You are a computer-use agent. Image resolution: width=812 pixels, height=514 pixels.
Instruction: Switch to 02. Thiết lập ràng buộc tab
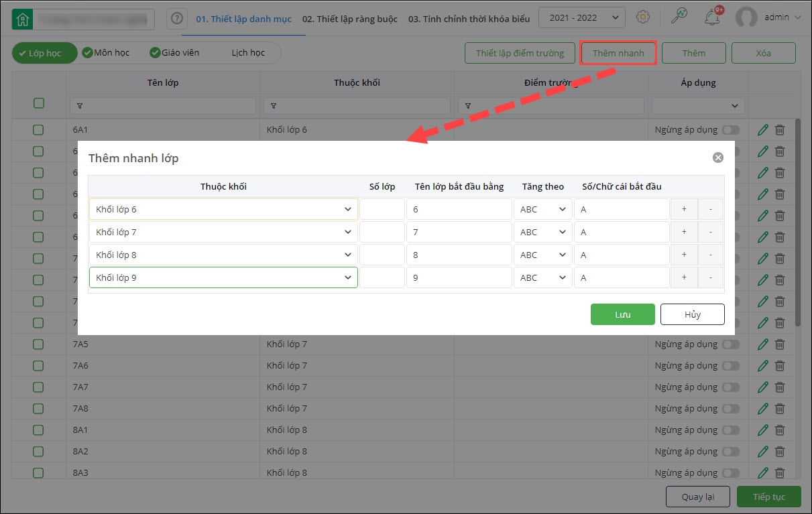(349, 19)
